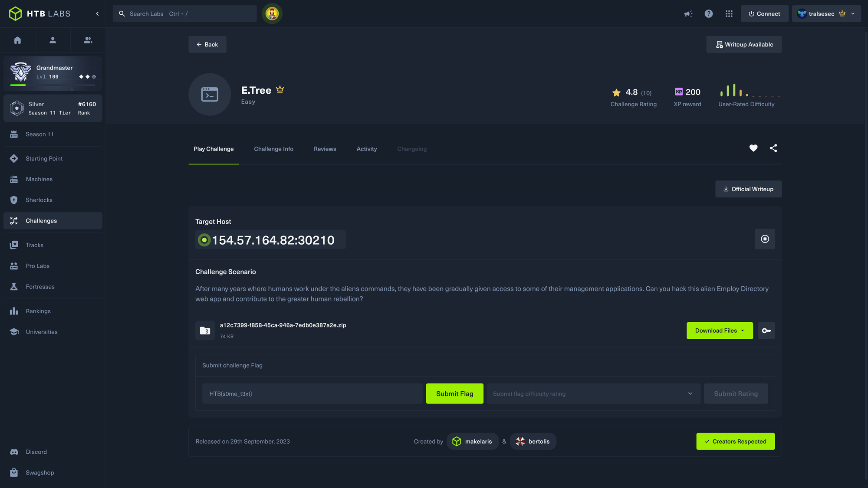Open Rankings in the sidebar
The image size is (868, 488).
coord(53,311)
